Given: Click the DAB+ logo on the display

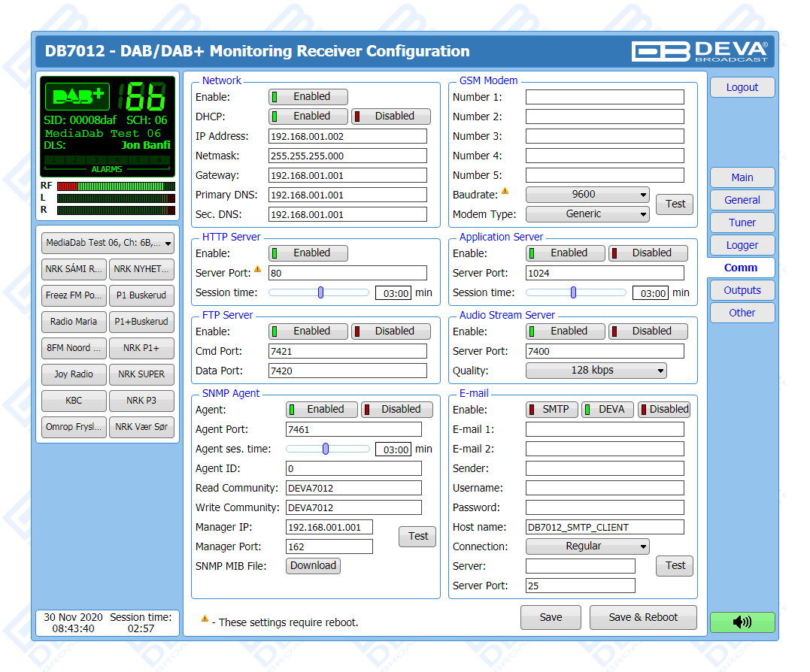Looking at the screenshot, I should pos(77,96).
